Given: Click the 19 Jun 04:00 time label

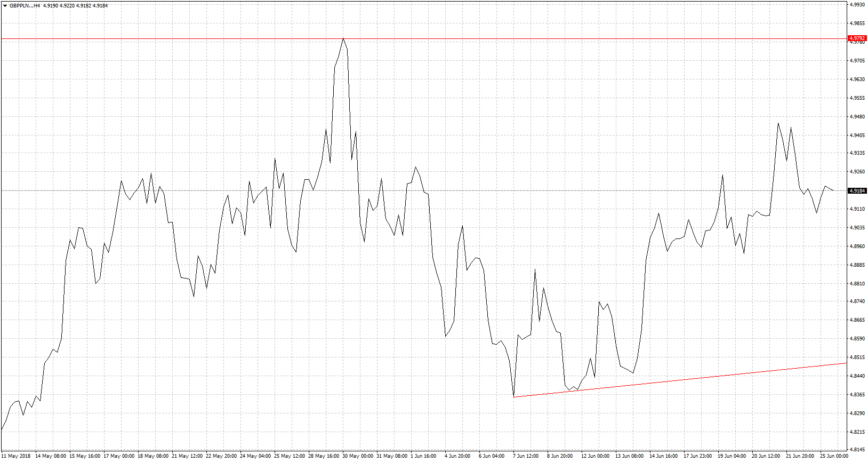Looking at the screenshot, I should [x=732, y=456].
